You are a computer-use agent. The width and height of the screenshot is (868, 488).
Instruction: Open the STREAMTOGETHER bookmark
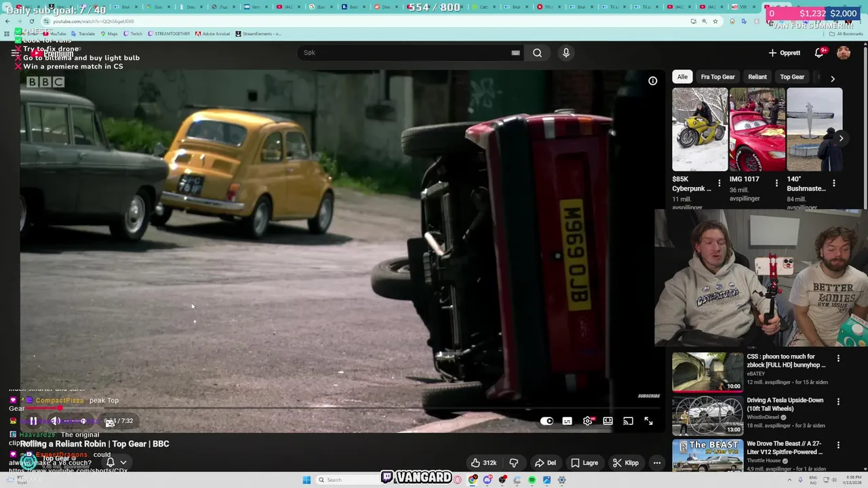[x=168, y=33]
